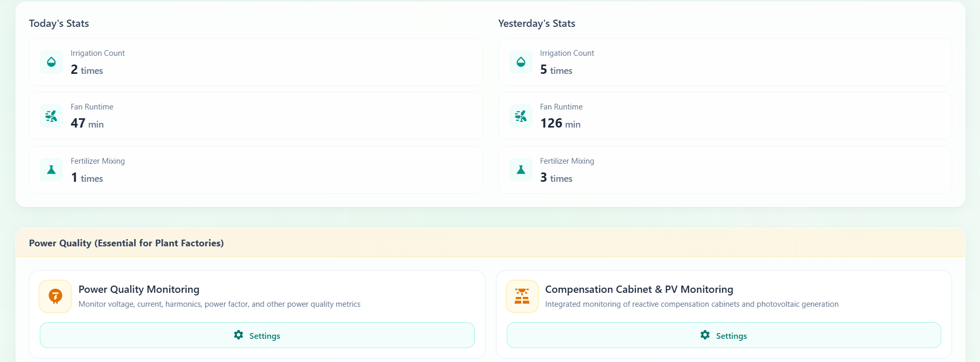
Task: Select today's Fan Runtime 47 min card
Action: (256, 116)
